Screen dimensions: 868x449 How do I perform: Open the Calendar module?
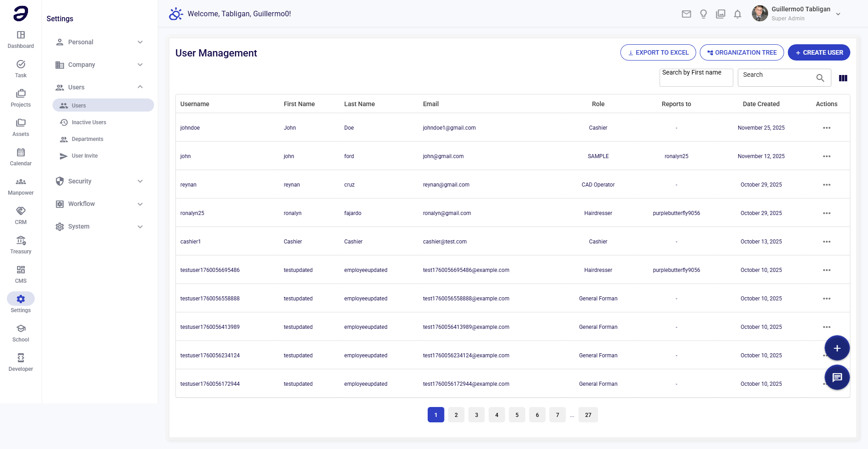pyautogui.click(x=20, y=157)
